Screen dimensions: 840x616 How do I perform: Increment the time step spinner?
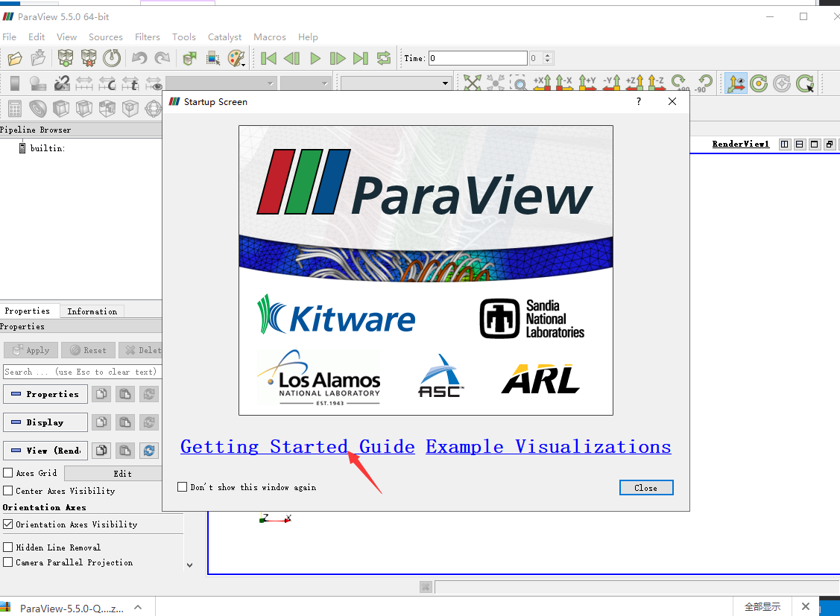point(548,54)
